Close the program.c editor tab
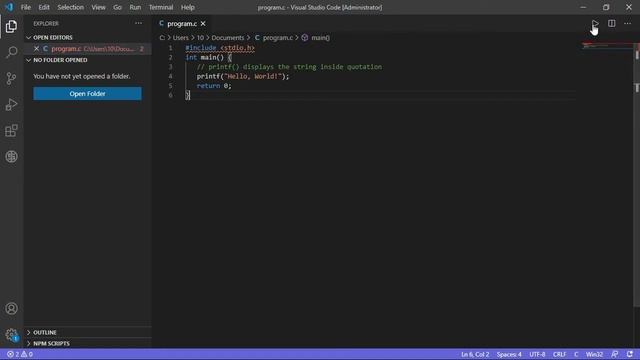Viewport: 640px width, 360px height. click(203, 24)
